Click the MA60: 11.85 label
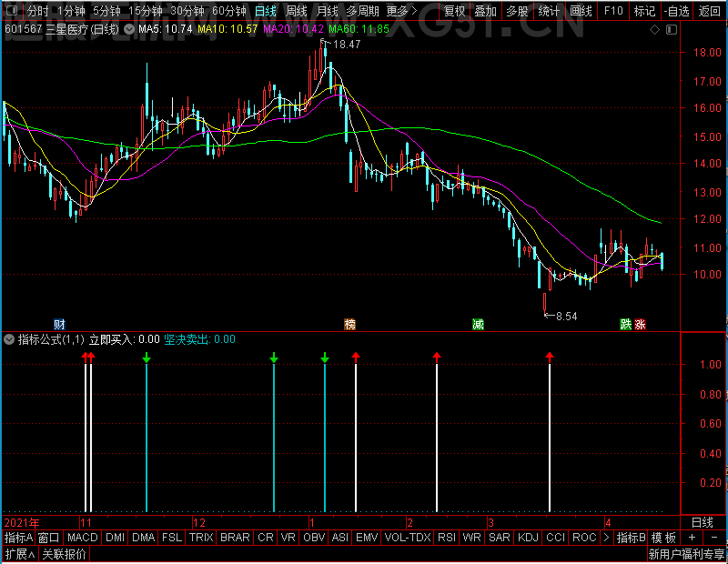728x564 pixels. pos(359,29)
